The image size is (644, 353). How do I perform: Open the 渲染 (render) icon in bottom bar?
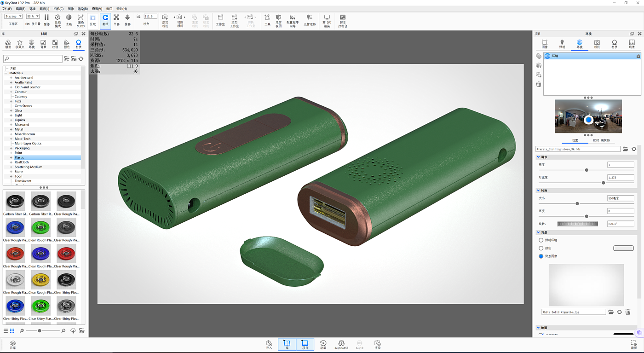(377, 344)
